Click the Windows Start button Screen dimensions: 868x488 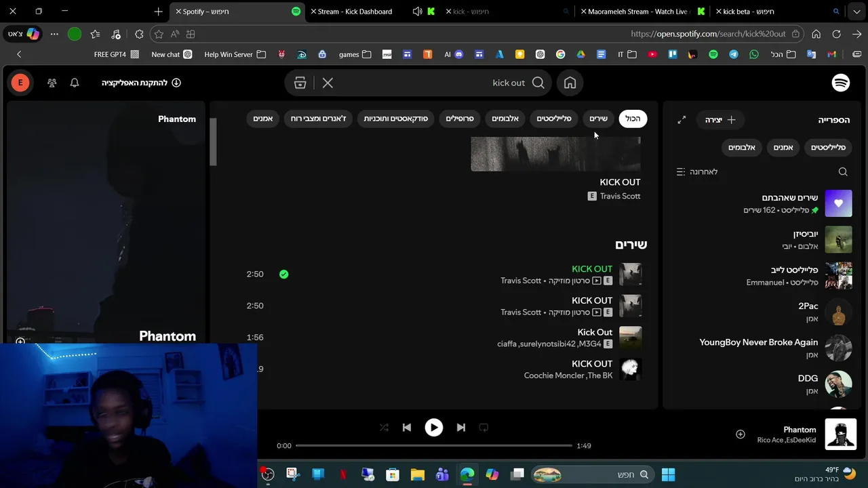click(x=668, y=474)
